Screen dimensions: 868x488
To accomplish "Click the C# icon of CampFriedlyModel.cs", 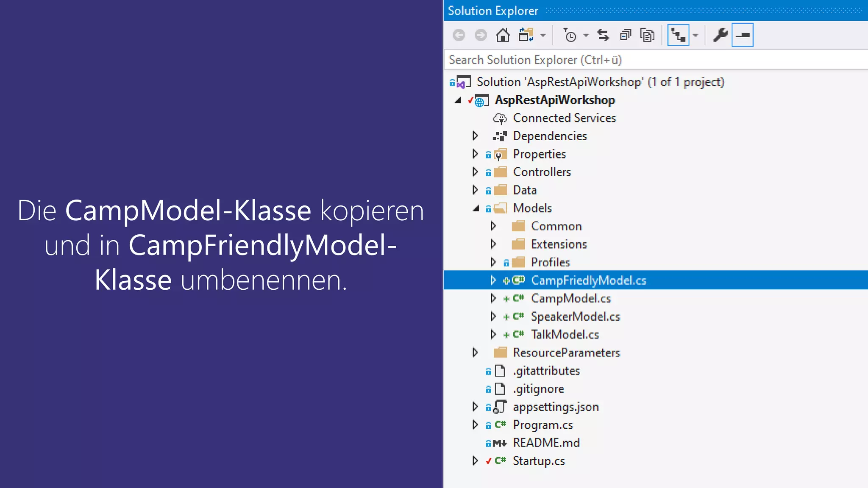I will click(518, 280).
